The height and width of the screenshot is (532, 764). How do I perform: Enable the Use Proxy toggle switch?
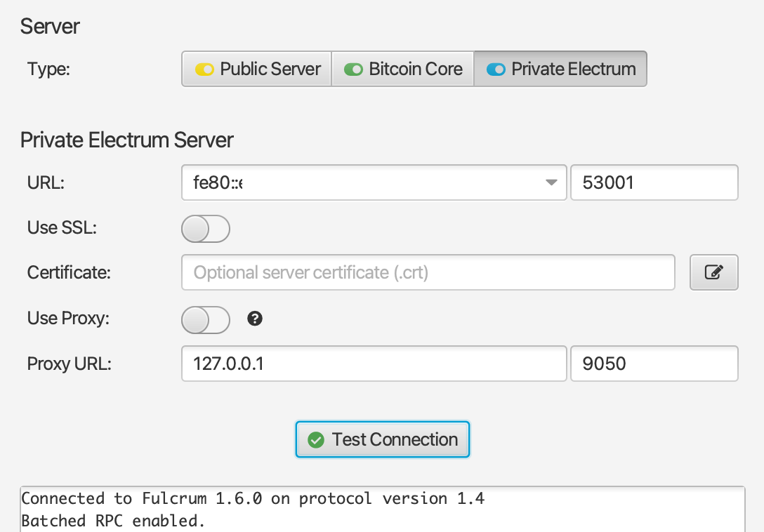pos(205,320)
